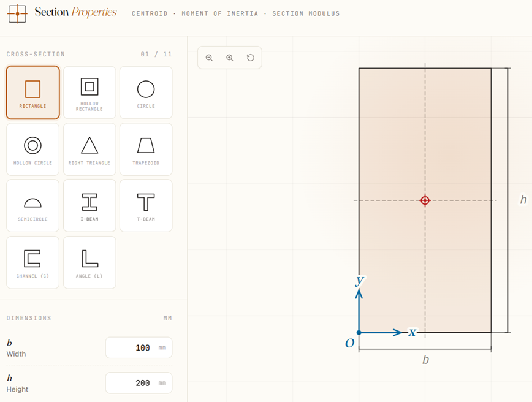Image resolution: width=532 pixels, height=402 pixels.
Task: Edit the Height h value field
Action: [139, 383]
